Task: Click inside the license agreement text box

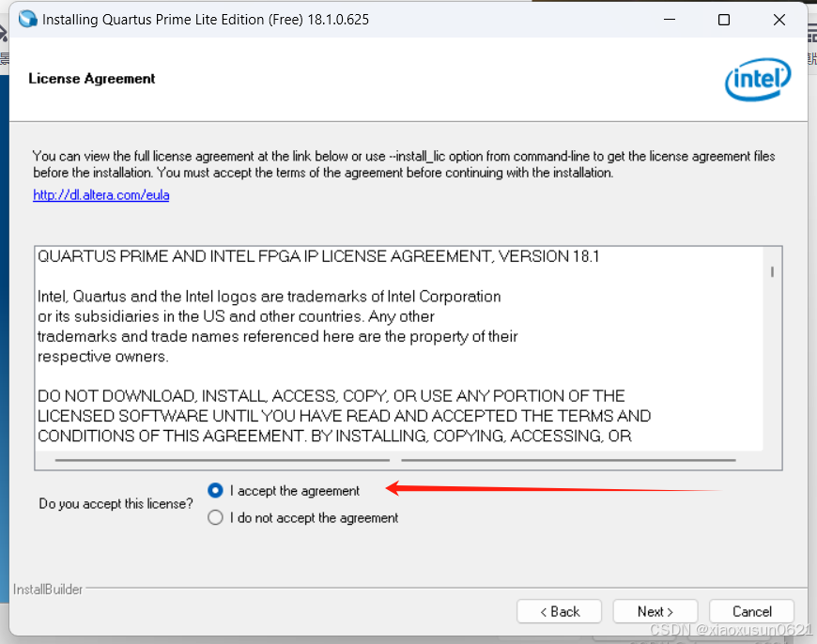Action: [400, 347]
